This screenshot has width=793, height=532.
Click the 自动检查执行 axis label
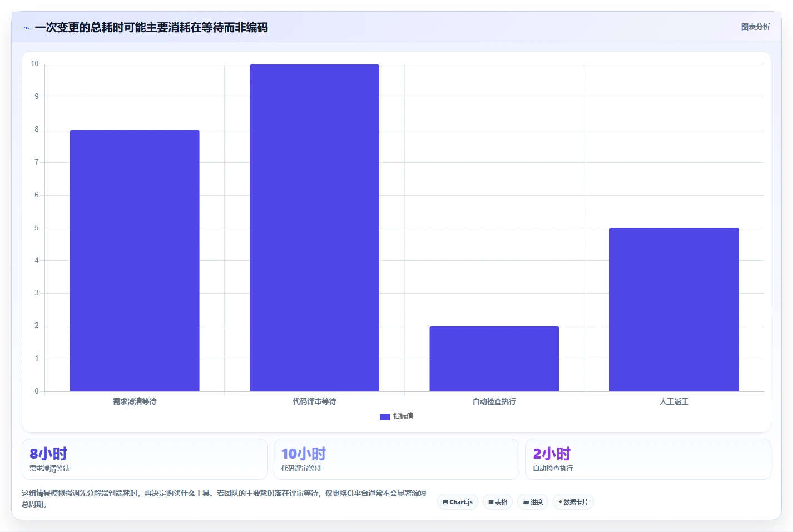point(494,401)
